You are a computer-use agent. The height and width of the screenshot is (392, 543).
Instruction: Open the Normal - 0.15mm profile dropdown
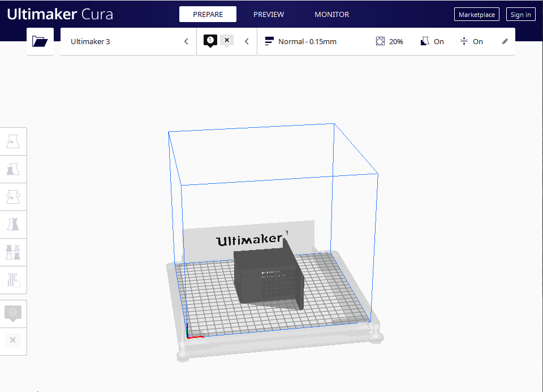(x=301, y=41)
